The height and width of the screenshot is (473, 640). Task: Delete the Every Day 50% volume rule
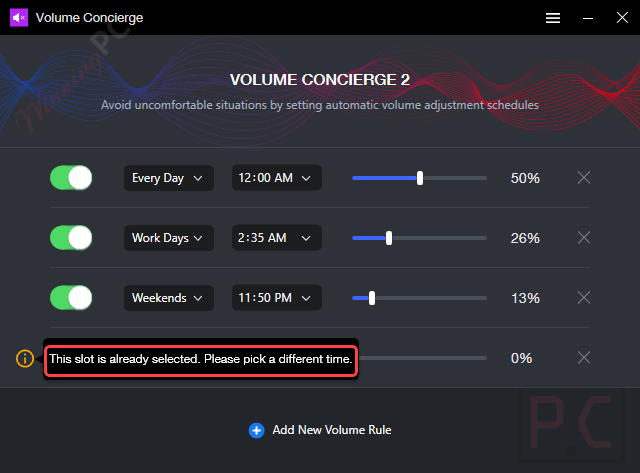tap(584, 178)
